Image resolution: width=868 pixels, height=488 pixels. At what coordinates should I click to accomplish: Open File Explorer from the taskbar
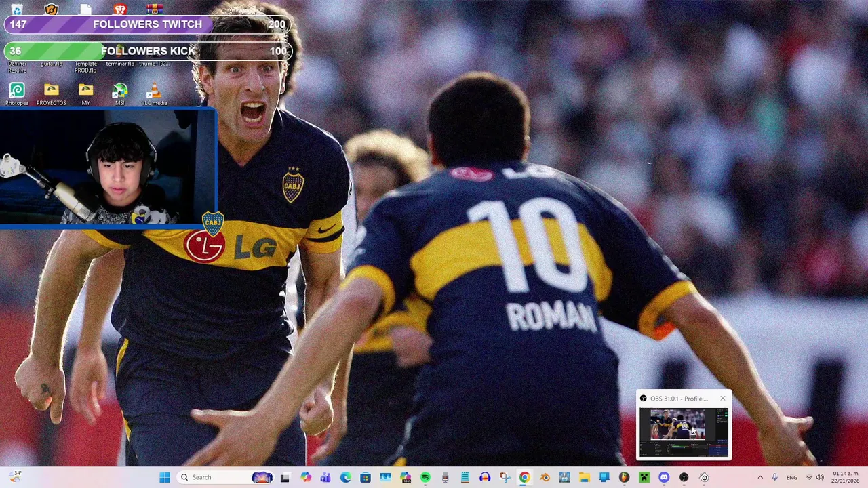click(584, 477)
